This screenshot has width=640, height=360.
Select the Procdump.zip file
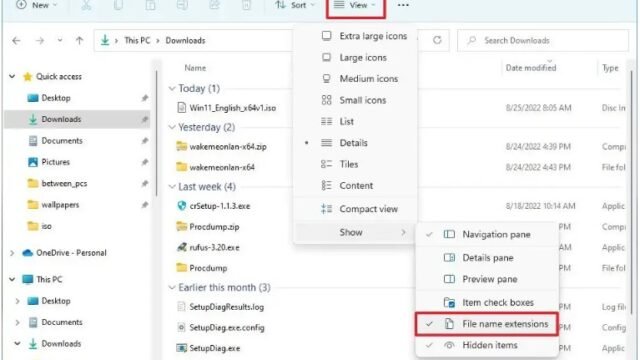click(214, 227)
